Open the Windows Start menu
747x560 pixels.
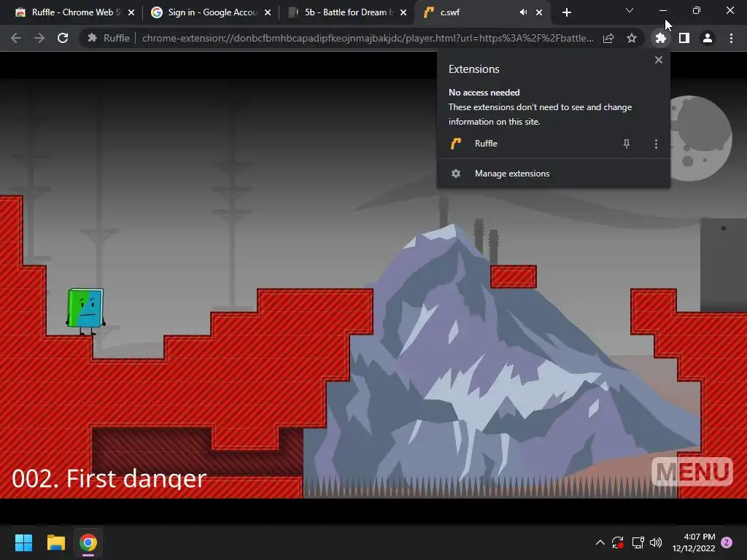[23, 542]
